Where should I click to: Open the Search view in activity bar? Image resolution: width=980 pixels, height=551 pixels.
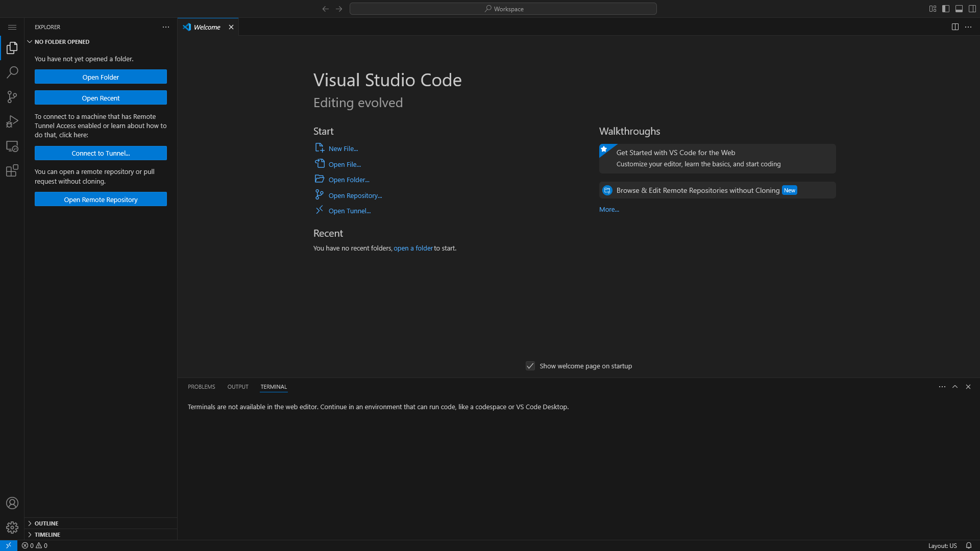[12, 72]
